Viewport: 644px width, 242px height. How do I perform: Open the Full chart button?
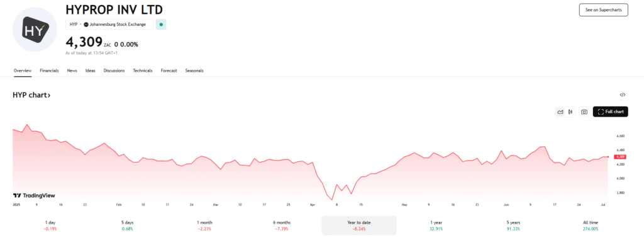tap(610, 112)
